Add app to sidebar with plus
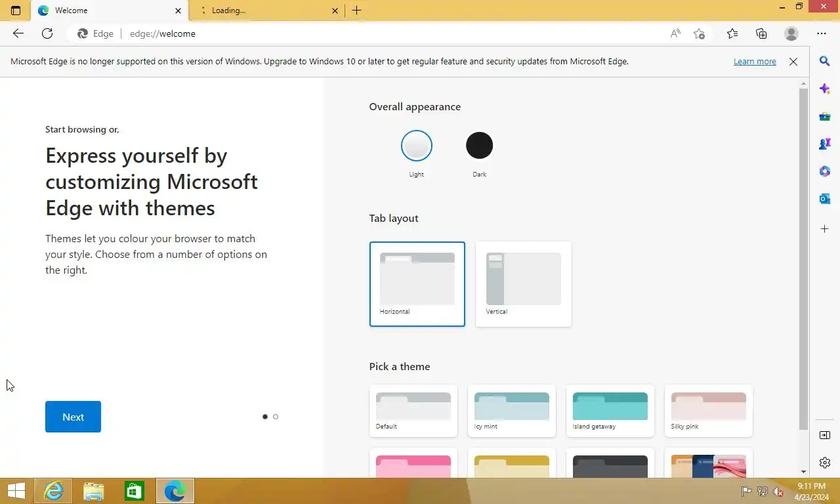The image size is (840, 504). (x=825, y=229)
